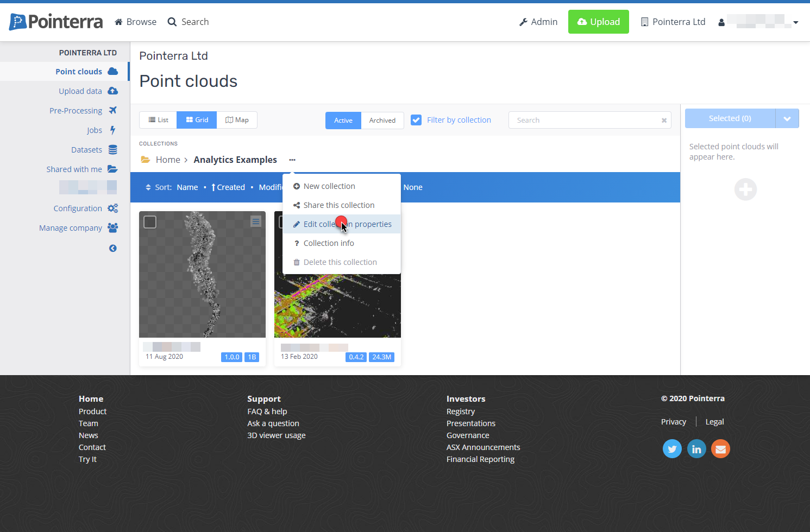Image resolution: width=810 pixels, height=532 pixels.
Task: Choose Edit collection properties
Action: point(342,224)
